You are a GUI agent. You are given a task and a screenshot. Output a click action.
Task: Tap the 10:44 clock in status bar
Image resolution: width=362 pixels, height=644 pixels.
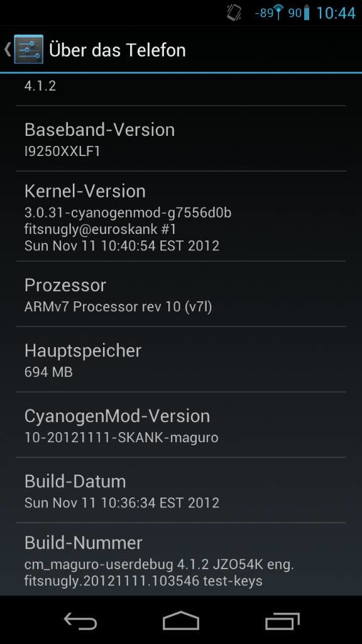336,13
